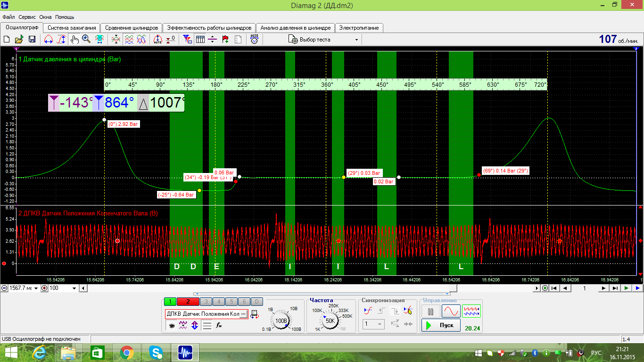
Task: Click the cursor trigger sync icon
Action: (408, 310)
